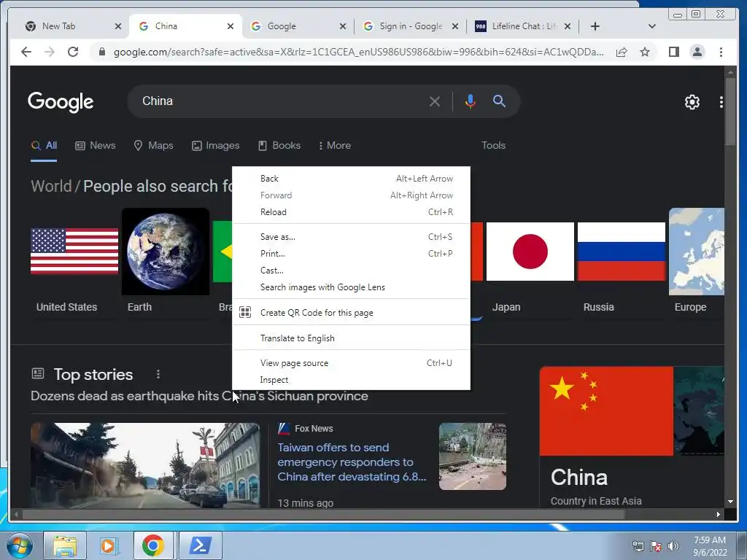Viewport: 747px width, 560px height.
Task: Open the Books search filter
Action: pyautogui.click(x=279, y=145)
